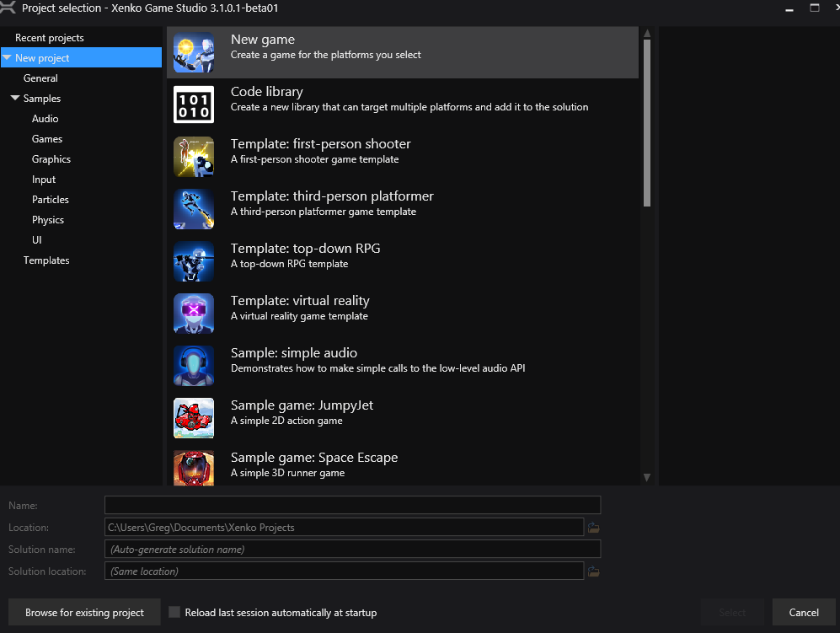Open the Graphics samples category
Image resolution: width=840 pixels, height=633 pixels.
click(x=51, y=159)
